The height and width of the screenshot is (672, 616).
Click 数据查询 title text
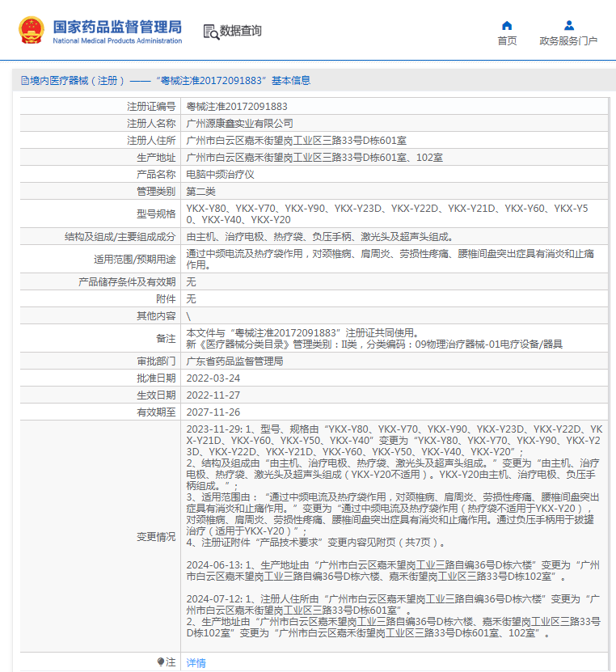point(240,32)
